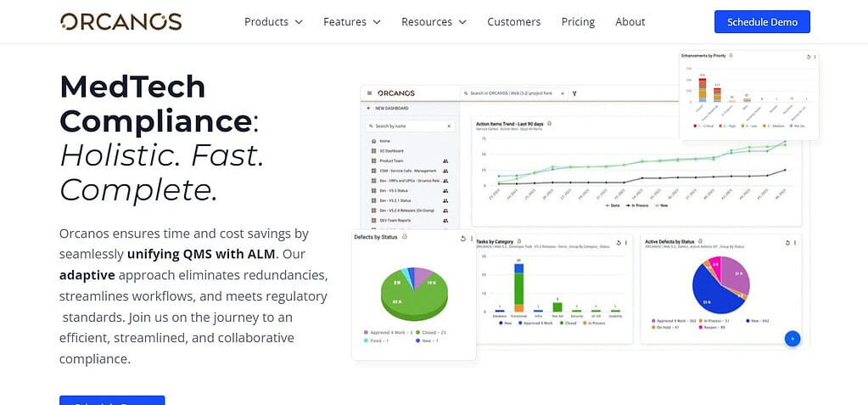
Task: Click the green pie chart in Defects by Status
Action: click(x=414, y=294)
